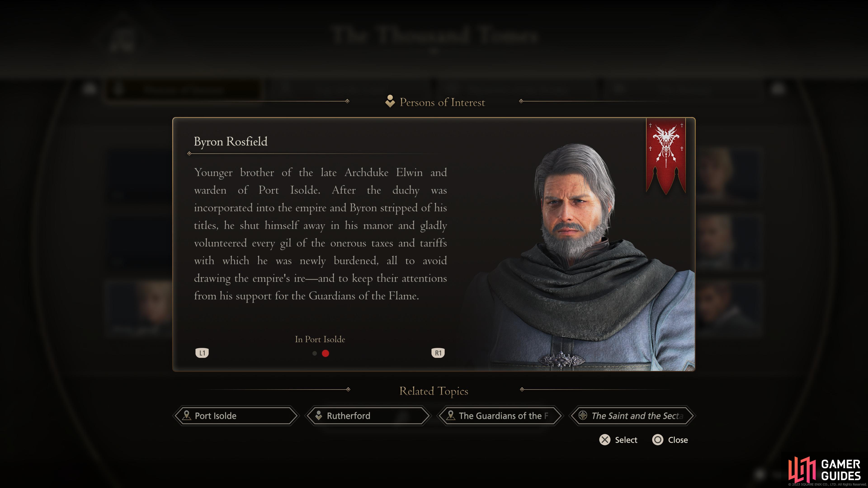This screenshot has width=868, height=488.
Task: Select the first grey page indicator dot
Action: coord(315,353)
